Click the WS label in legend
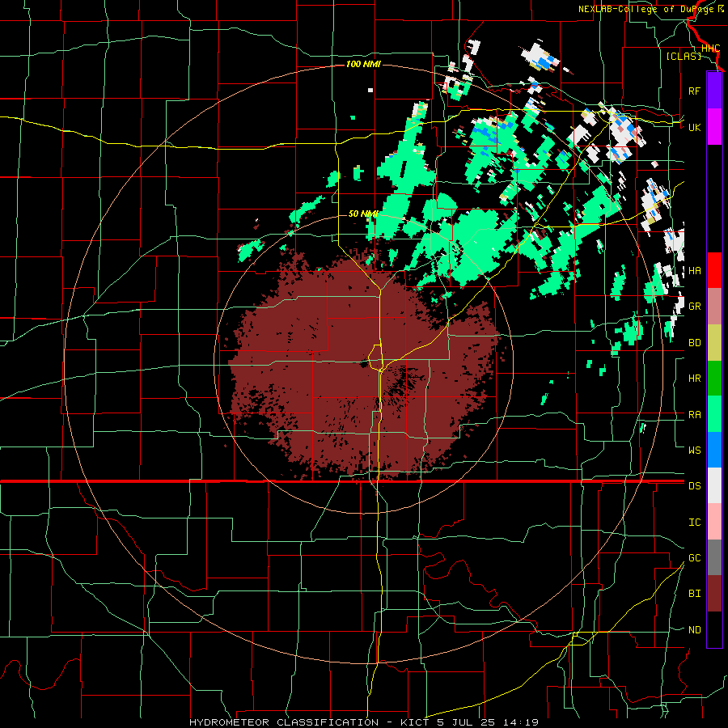Viewport: 728px width, 728px height. [694, 450]
